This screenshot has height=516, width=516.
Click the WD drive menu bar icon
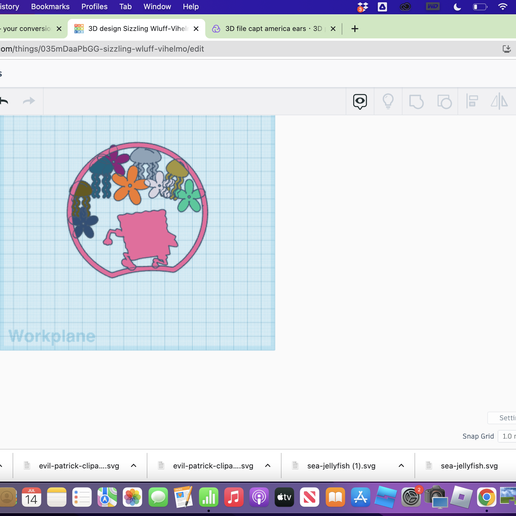click(x=433, y=6)
